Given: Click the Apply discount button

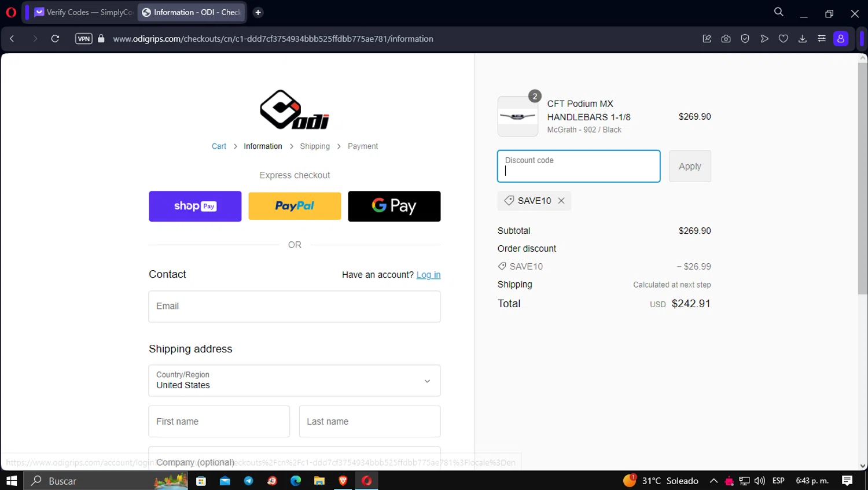Looking at the screenshot, I should click(690, 166).
